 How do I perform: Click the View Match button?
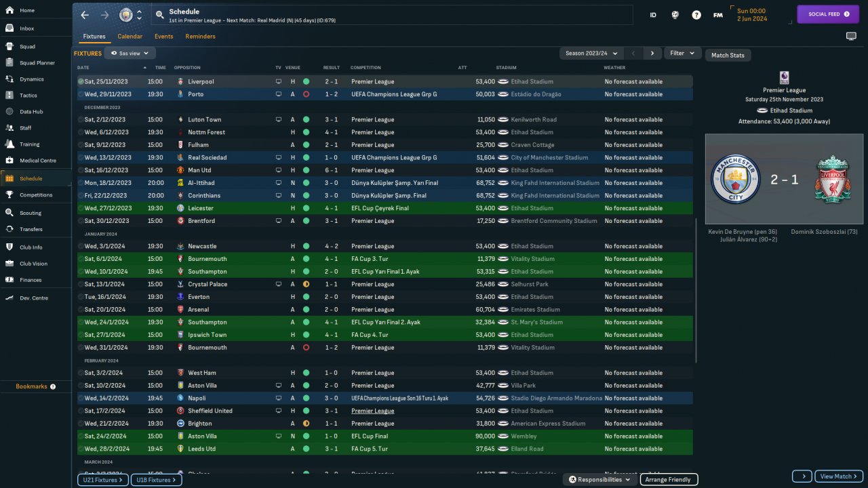coord(839,476)
